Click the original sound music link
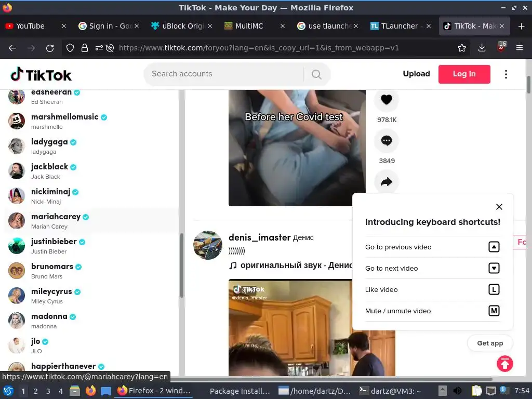Image resolution: width=532 pixels, height=399 pixels. (x=291, y=265)
